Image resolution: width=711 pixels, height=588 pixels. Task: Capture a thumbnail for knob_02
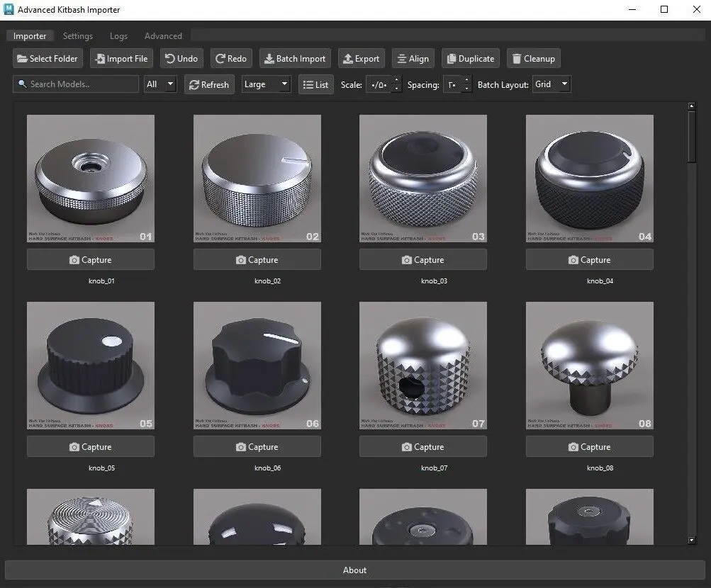(257, 259)
